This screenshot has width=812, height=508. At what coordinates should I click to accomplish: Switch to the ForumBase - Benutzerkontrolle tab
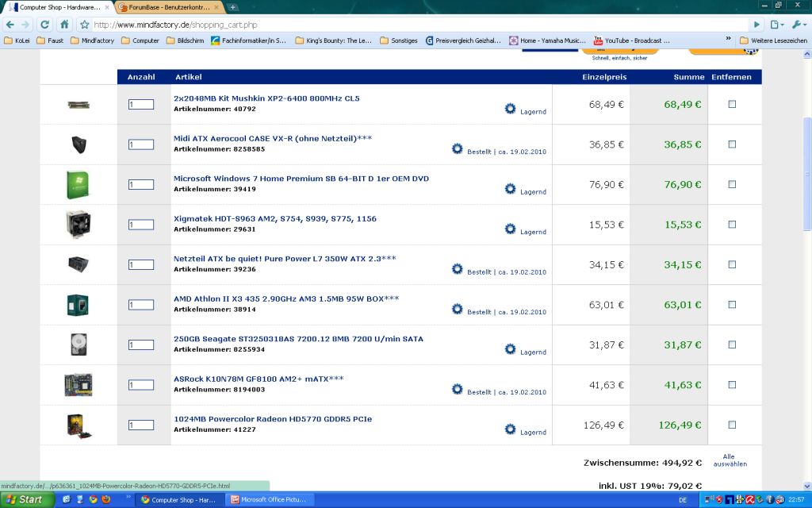coord(168,7)
